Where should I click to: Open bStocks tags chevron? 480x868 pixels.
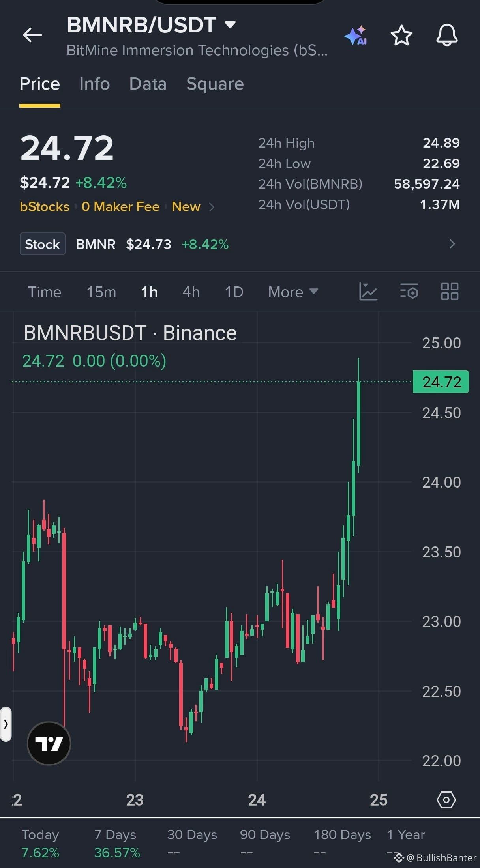tap(212, 207)
